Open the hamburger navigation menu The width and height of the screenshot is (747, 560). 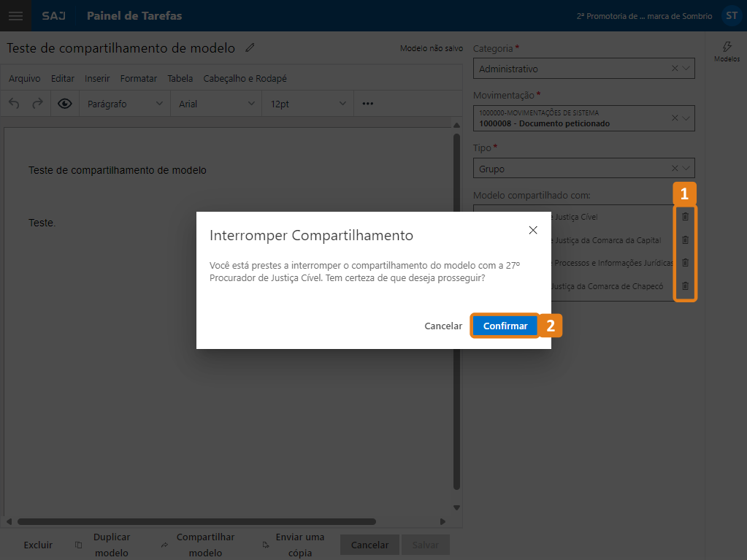click(15, 15)
